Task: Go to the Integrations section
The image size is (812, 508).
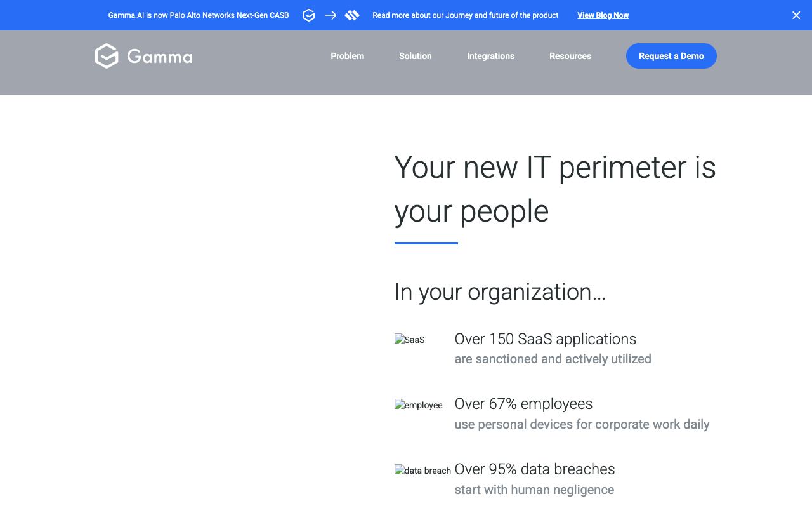Action: (x=490, y=56)
